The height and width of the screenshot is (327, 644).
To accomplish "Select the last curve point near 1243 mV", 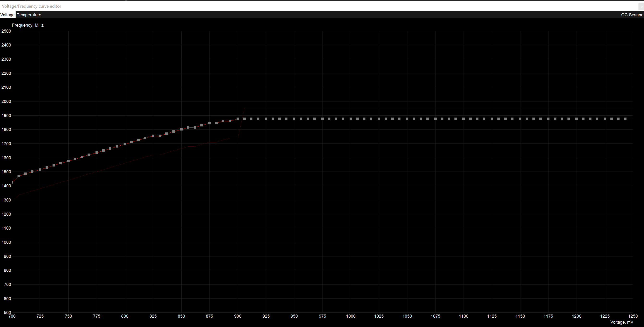I will pos(625,119).
